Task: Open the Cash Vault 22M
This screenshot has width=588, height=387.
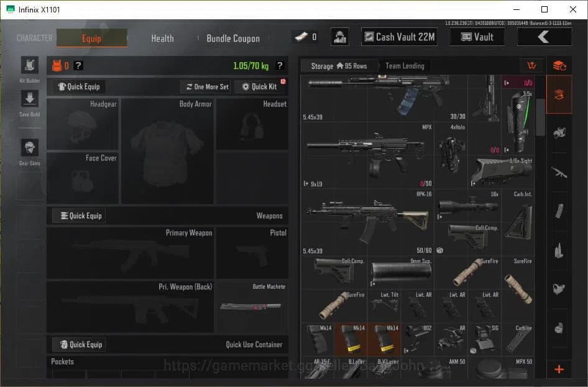Action: click(x=398, y=37)
